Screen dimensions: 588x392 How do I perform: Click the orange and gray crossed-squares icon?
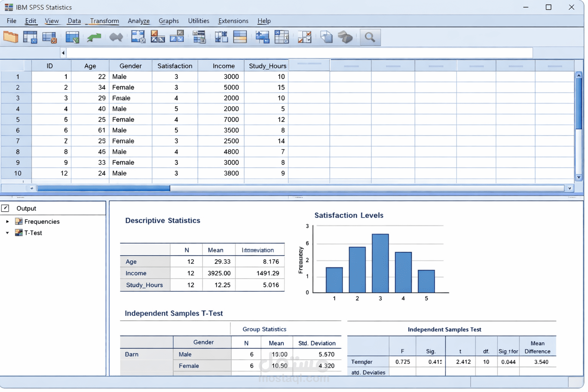pos(157,37)
